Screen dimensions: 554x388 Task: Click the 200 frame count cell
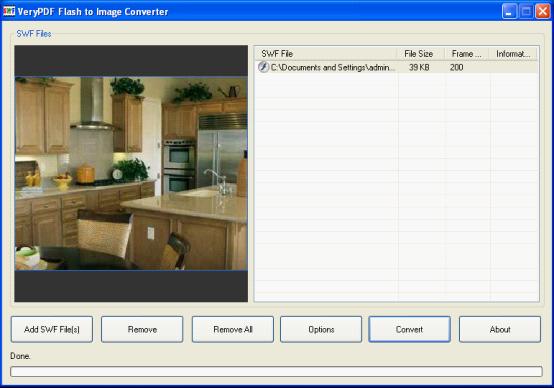tap(456, 67)
